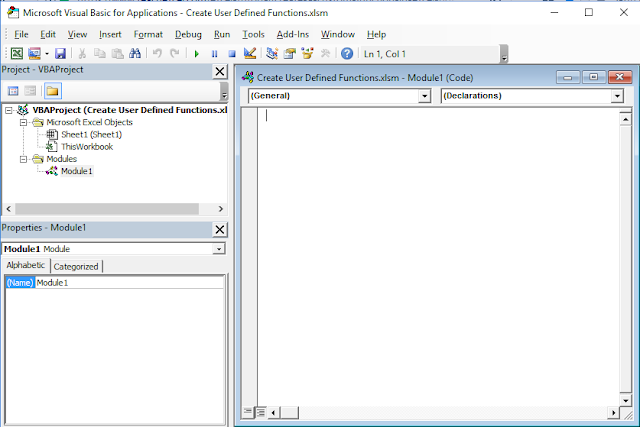Switch to the Categorized properties tab
Screen dimensions: 640x427
pyautogui.click(x=76, y=267)
